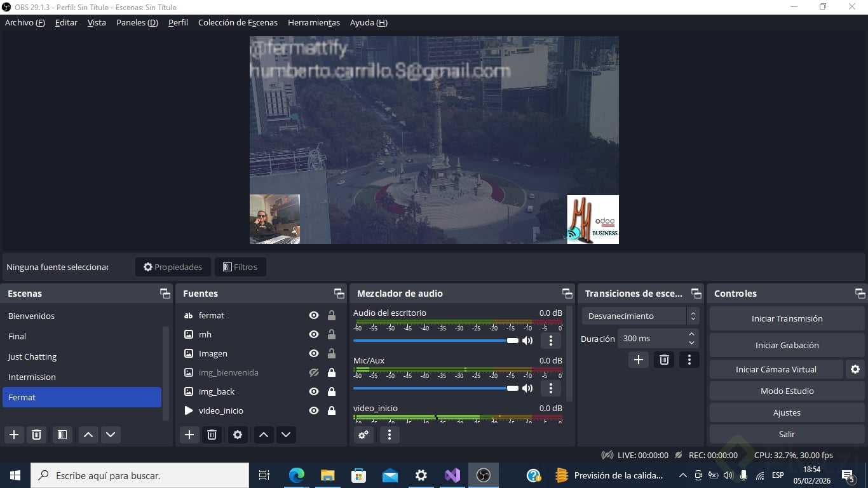
Task: Hide the Imagen source
Action: coord(314,353)
